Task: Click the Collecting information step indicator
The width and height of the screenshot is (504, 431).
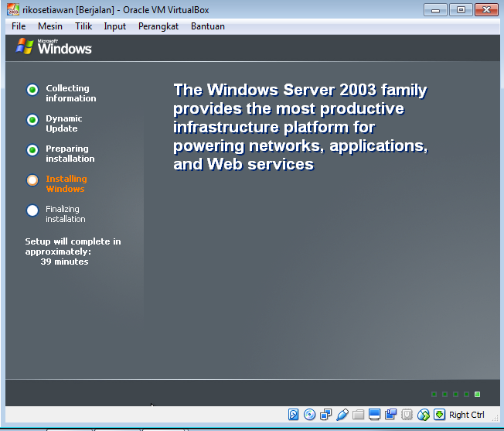Action: [32, 90]
